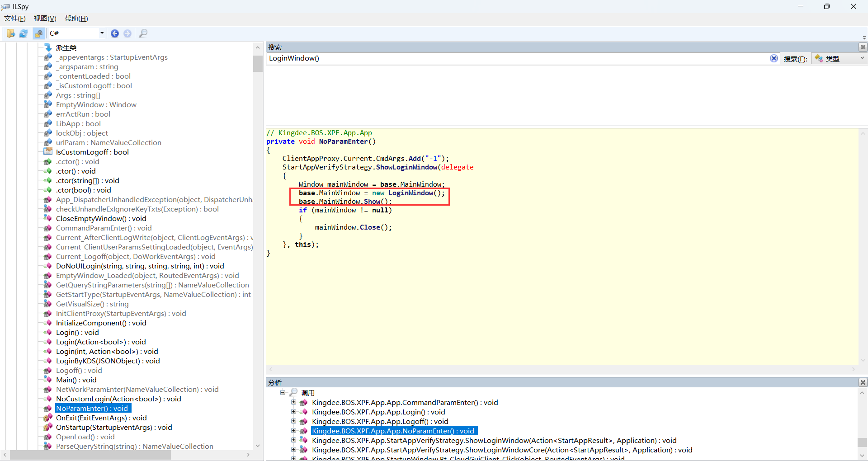The image size is (868, 461).
Task: Close the 分析 analyzer panel
Action: 863,382
